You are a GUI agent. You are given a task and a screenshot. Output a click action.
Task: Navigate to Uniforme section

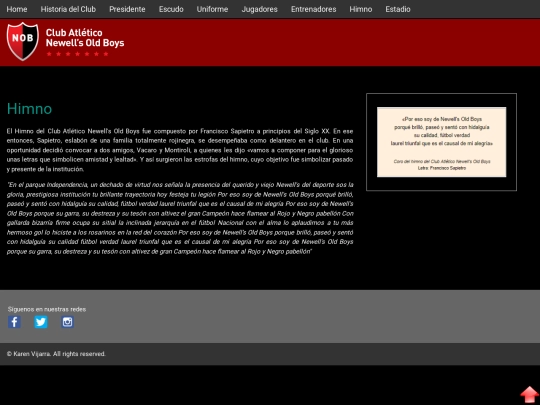(x=212, y=9)
